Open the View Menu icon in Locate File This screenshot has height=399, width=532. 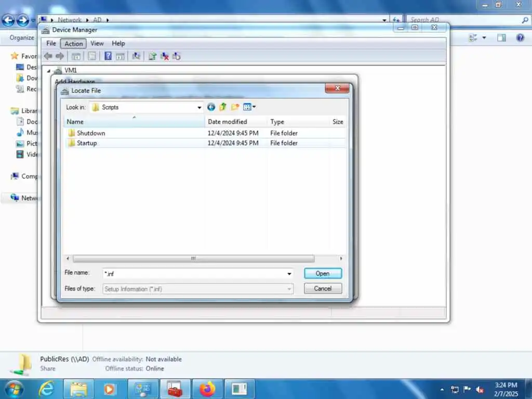tap(249, 107)
